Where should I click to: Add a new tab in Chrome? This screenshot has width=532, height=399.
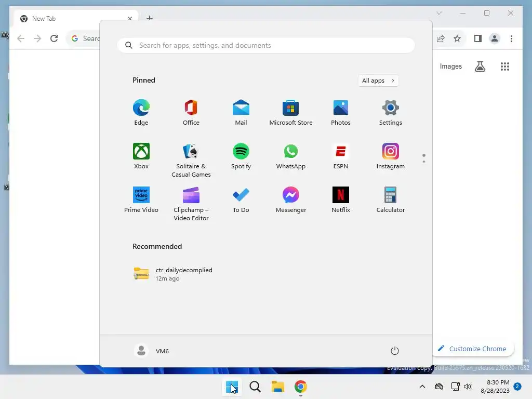pos(150,18)
